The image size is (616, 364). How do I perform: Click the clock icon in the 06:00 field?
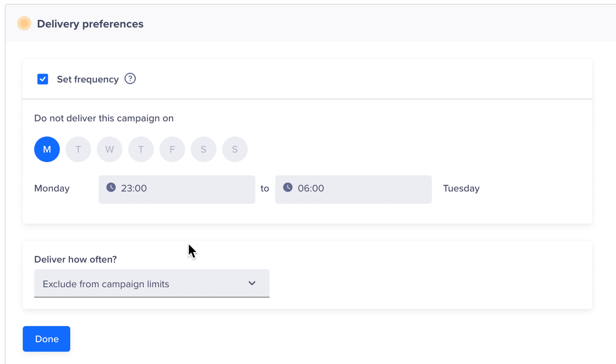click(288, 187)
